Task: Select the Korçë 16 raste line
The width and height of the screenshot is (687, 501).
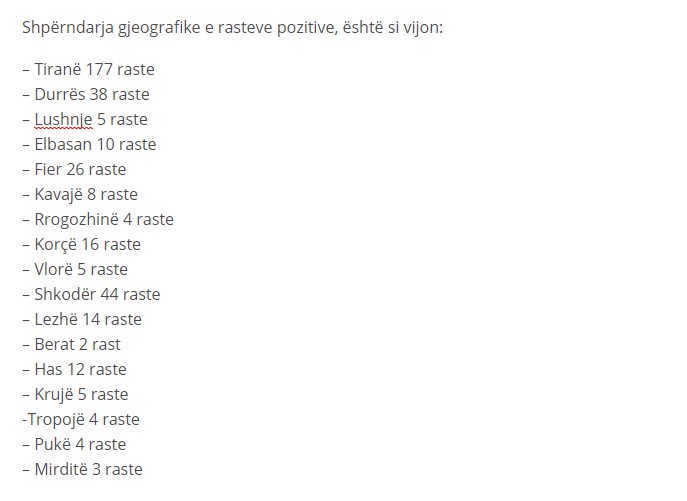Action: click(x=81, y=244)
